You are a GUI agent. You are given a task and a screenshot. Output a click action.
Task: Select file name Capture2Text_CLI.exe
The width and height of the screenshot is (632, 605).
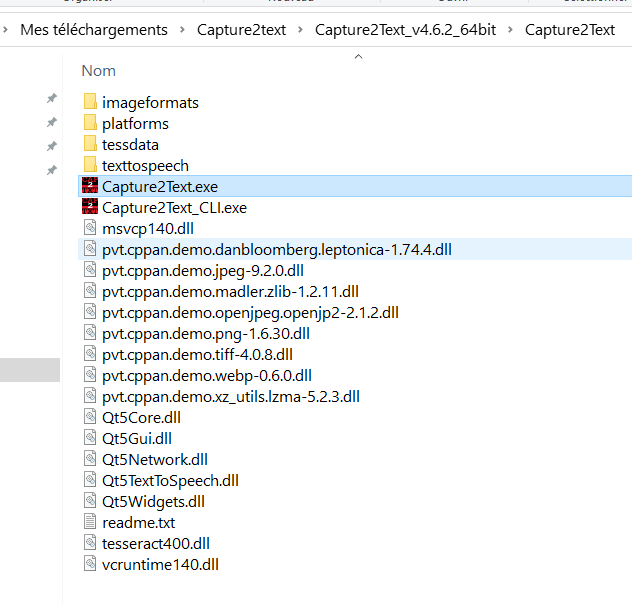[174, 208]
